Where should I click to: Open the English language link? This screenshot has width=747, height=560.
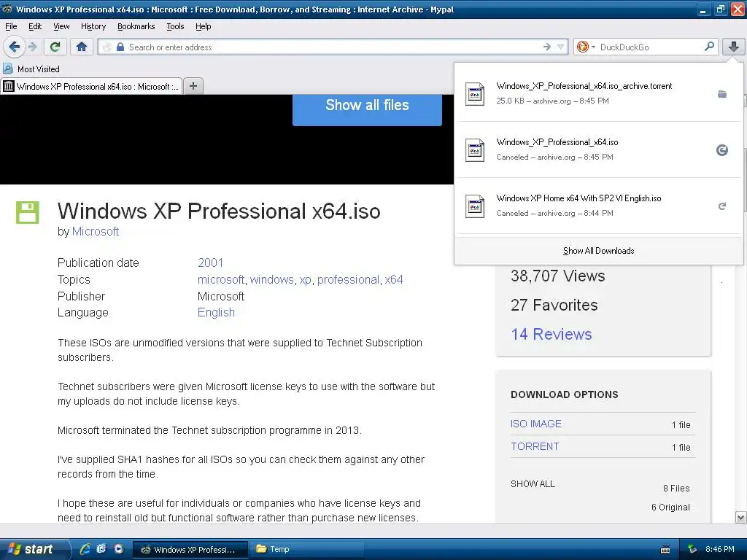(216, 312)
